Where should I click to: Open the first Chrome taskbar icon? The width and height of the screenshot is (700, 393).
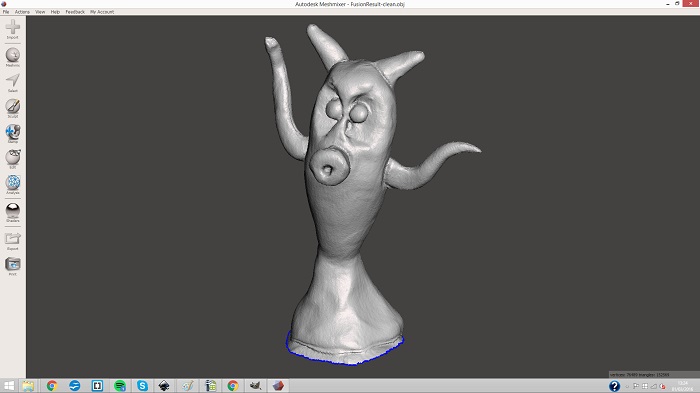[x=52, y=385]
